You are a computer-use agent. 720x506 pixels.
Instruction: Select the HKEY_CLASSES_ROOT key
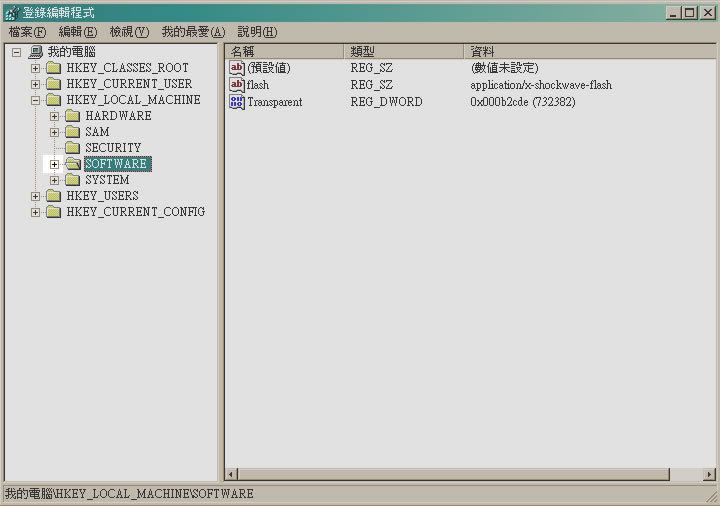coord(127,68)
